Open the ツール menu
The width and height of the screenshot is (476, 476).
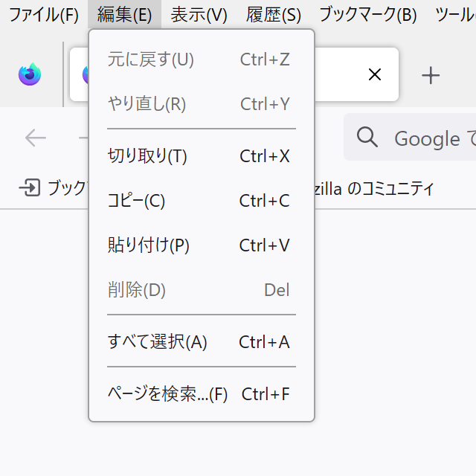point(455,14)
